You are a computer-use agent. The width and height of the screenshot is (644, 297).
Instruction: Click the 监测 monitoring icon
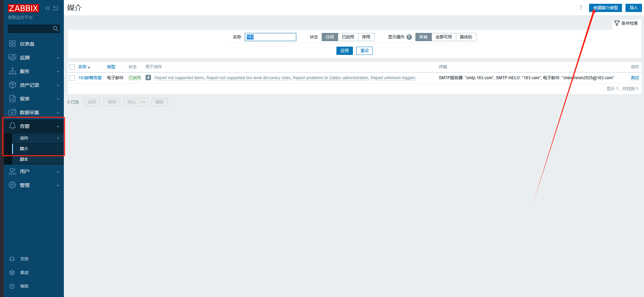12,57
